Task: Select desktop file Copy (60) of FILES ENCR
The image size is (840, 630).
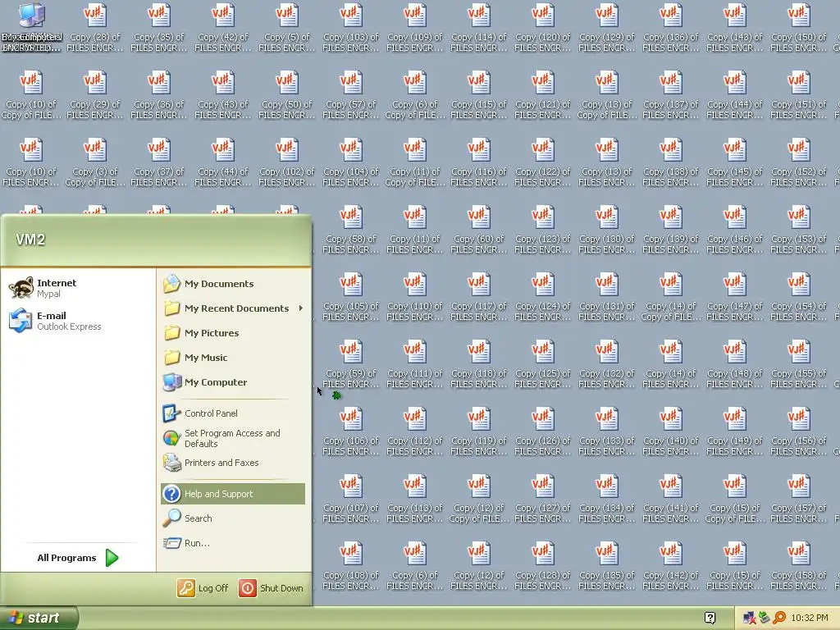Action: pos(479,231)
